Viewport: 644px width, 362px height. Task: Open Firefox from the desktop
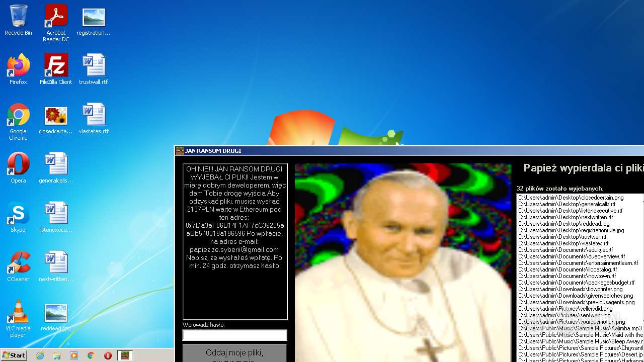[x=18, y=69]
